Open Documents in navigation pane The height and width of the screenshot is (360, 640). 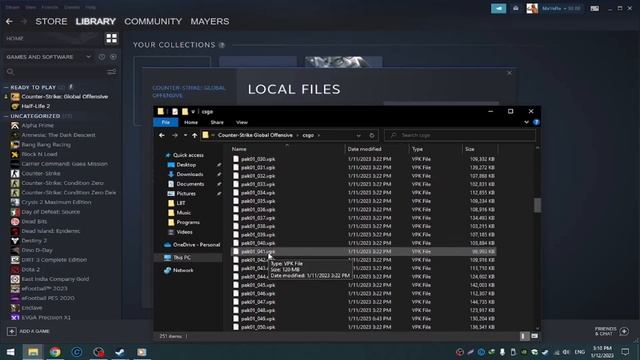click(x=190, y=184)
